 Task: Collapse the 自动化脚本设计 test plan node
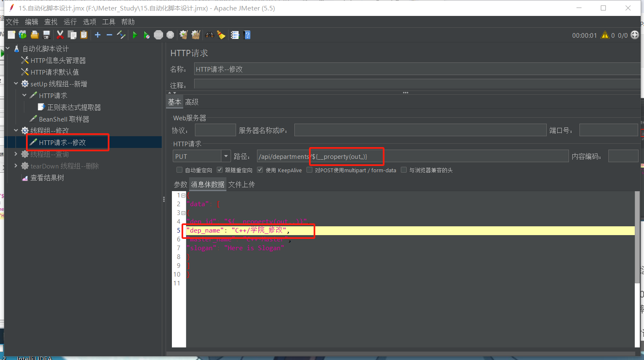8,49
